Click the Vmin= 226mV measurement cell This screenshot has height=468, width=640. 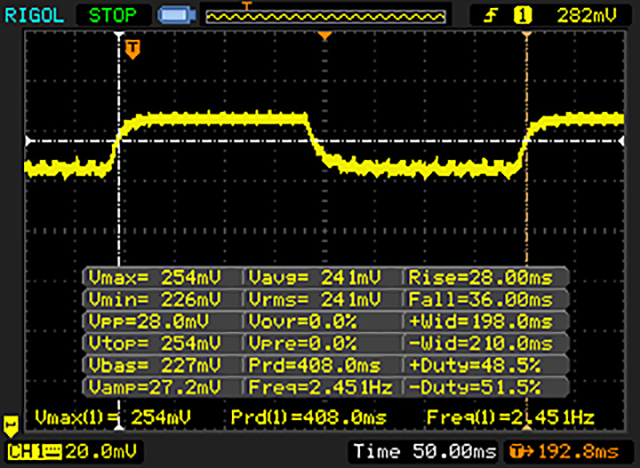coord(162,300)
